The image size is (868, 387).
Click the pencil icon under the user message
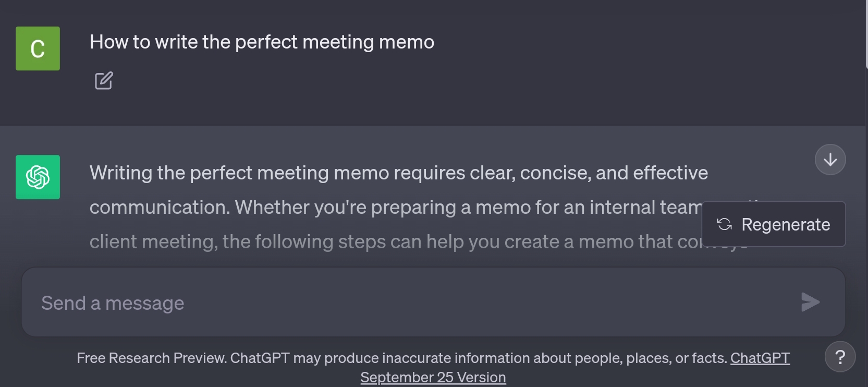point(103,80)
